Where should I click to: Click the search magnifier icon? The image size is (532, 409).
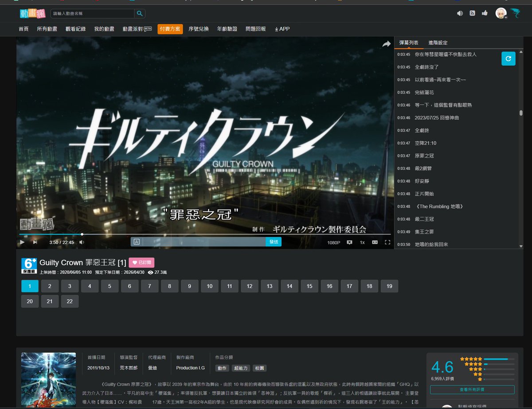139,13
